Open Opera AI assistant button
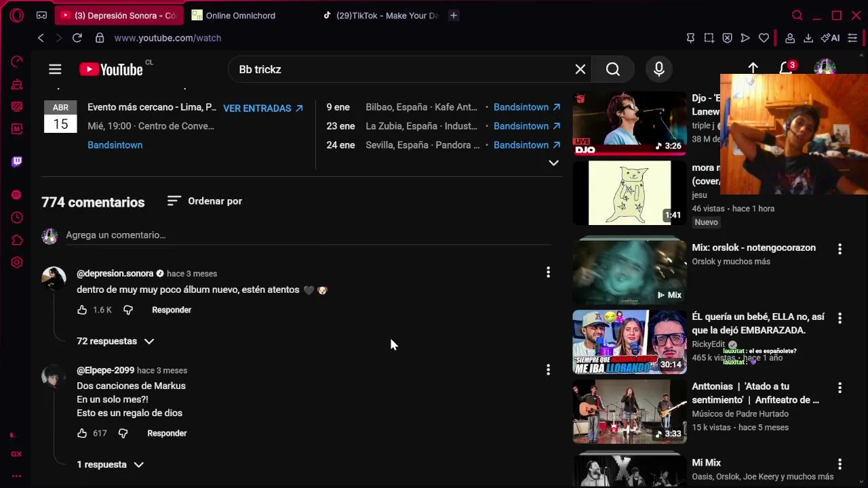Viewport: 868px width, 488px height. (830, 38)
